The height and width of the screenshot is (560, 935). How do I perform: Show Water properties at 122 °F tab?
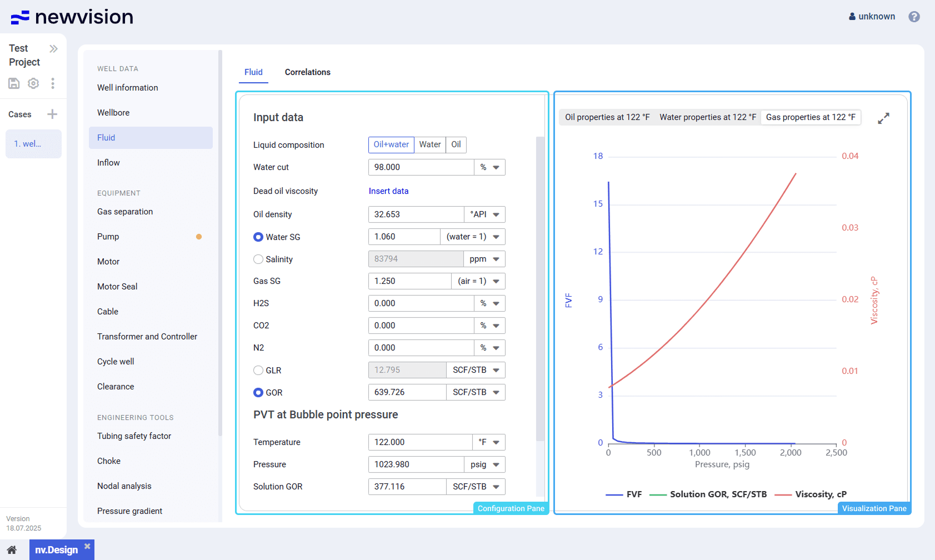click(x=707, y=117)
